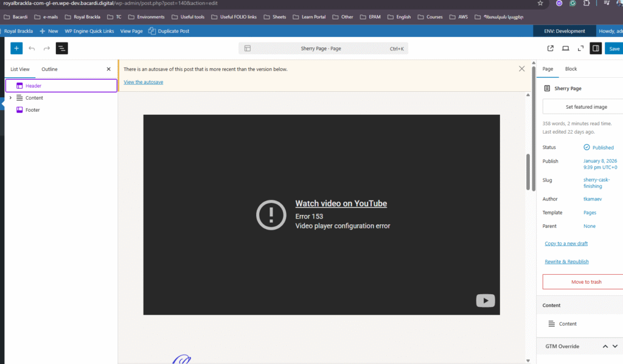This screenshot has height=364, width=623.
Task: Select the Footer block in List View
Action: pos(33,110)
